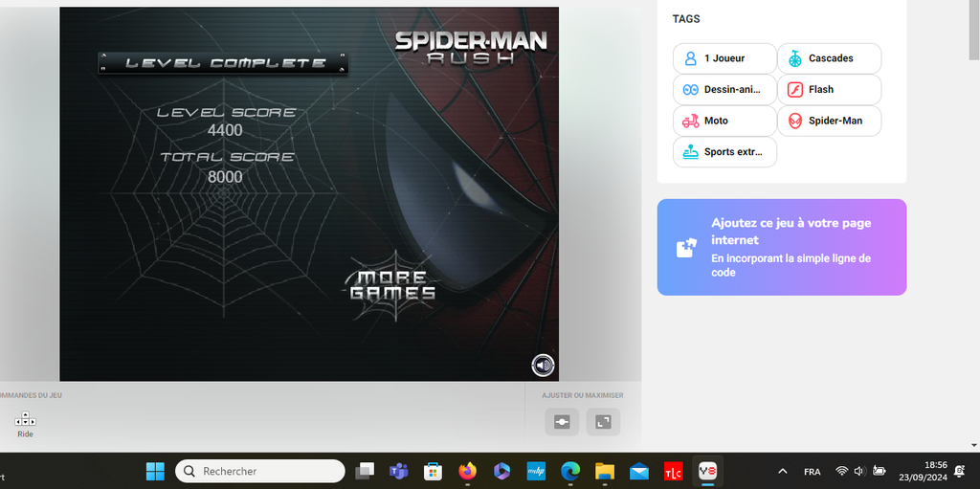Click the battery tray icon
This screenshot has width=980, height=489.
(879, 471)
